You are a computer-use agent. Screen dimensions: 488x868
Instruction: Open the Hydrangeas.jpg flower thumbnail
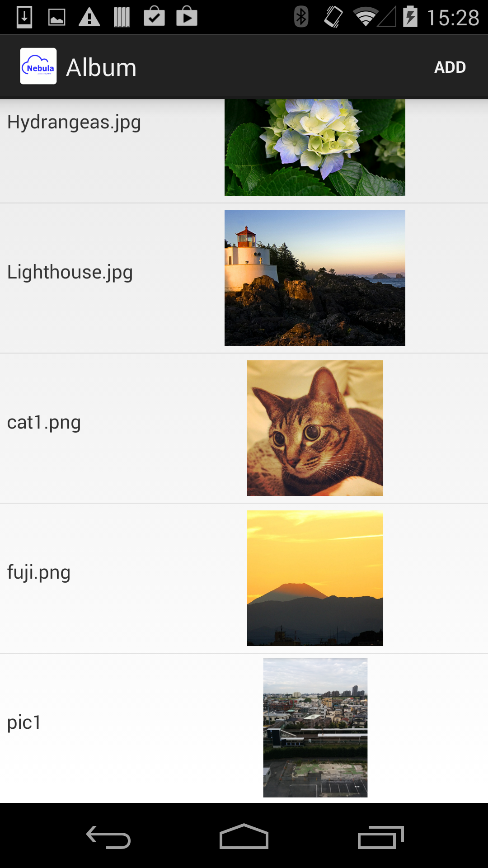tap(315, 147)
